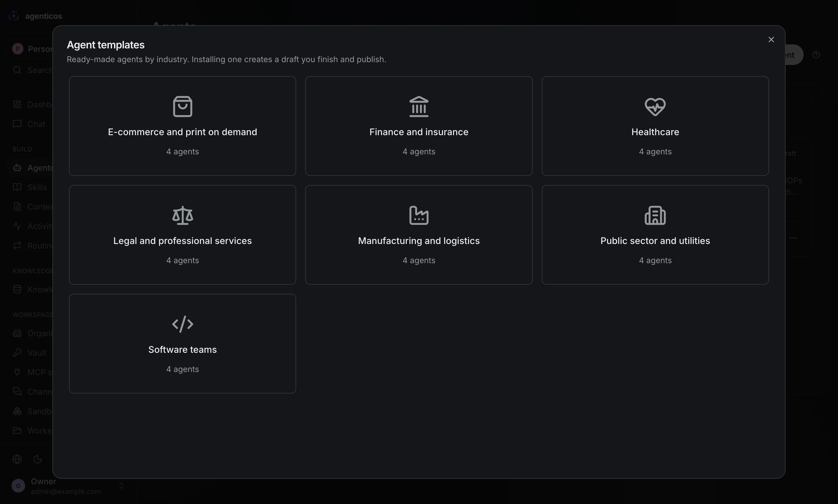Open Activity via its sidebar pulse icon
Viewport: 838px width, 504px height.
[x=17, y=226]
